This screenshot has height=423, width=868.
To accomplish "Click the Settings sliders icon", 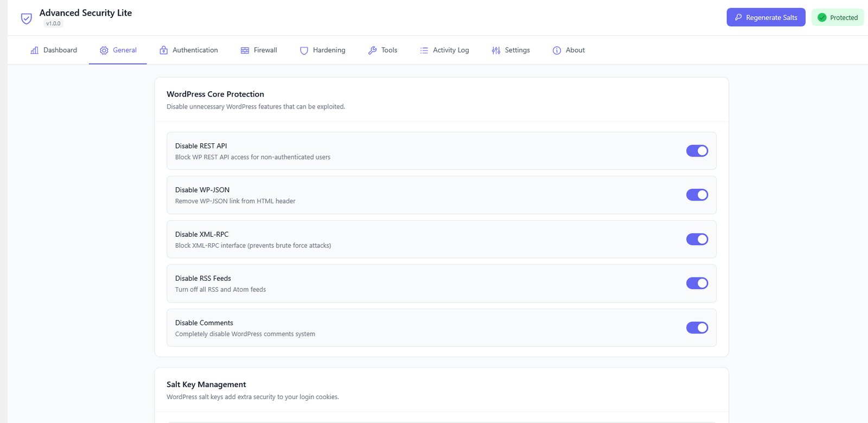I will 496,50.
